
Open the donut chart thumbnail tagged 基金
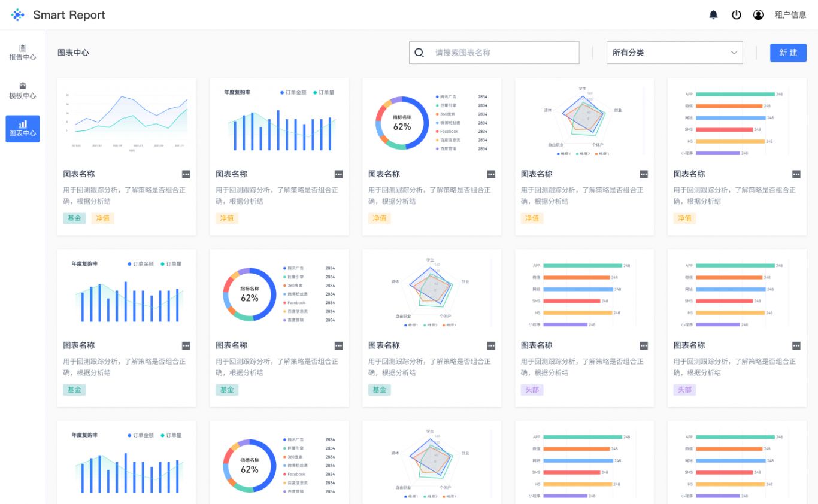click(x=279, y=293)
